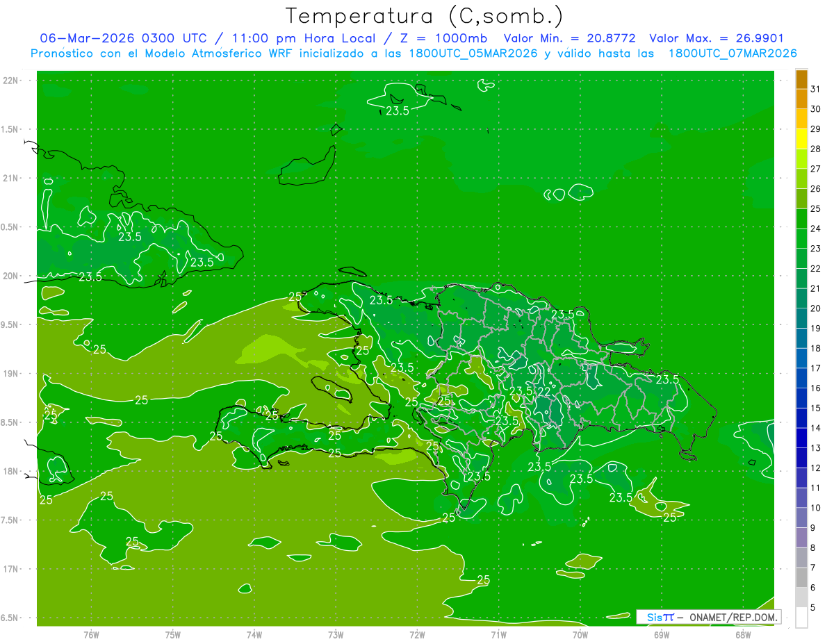Screen dimensions: 834x644
Task: Pick the brown-orange swatch above value 31
Action: coord(801,79)
